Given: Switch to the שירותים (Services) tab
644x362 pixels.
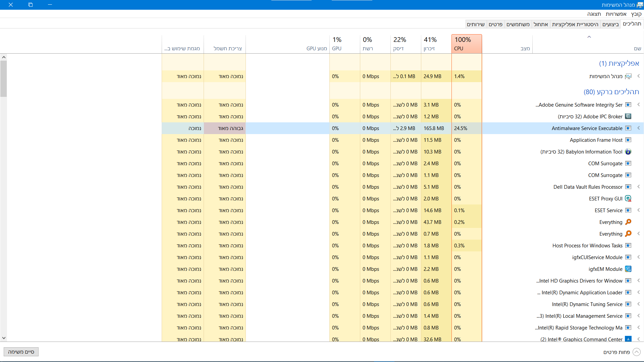Looking at the screenshot, I should pyautogui.click(x=476, y=24).
